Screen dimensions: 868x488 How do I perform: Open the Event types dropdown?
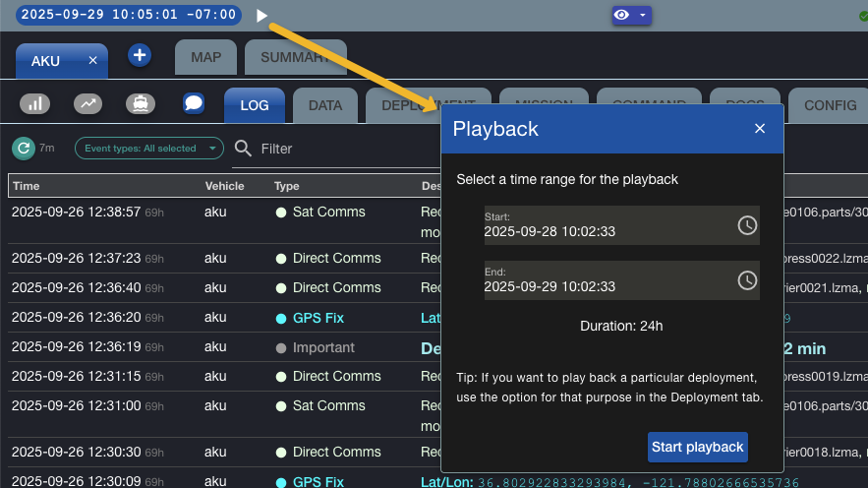coord(149,149)
